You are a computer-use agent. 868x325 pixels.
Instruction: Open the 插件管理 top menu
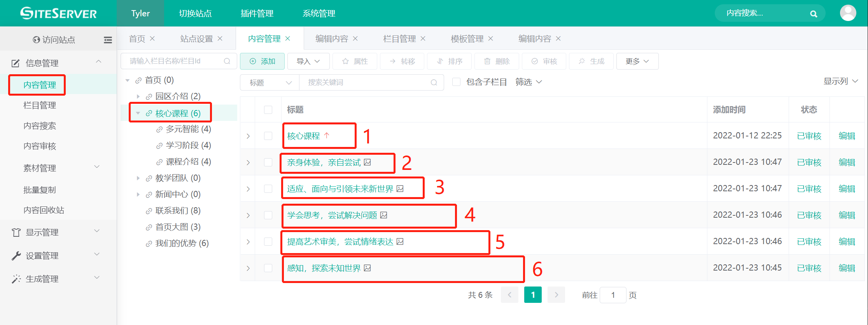point(257,13)
